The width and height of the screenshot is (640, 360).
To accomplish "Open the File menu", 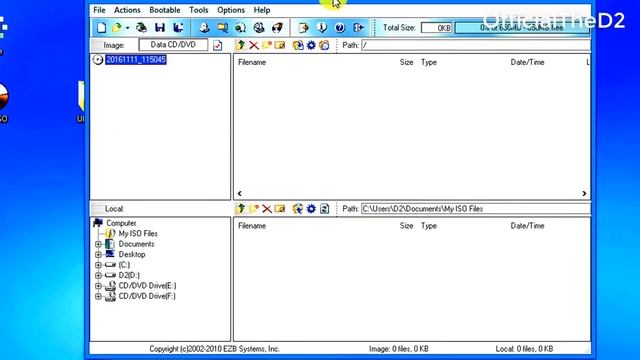I will pos(99,10).
